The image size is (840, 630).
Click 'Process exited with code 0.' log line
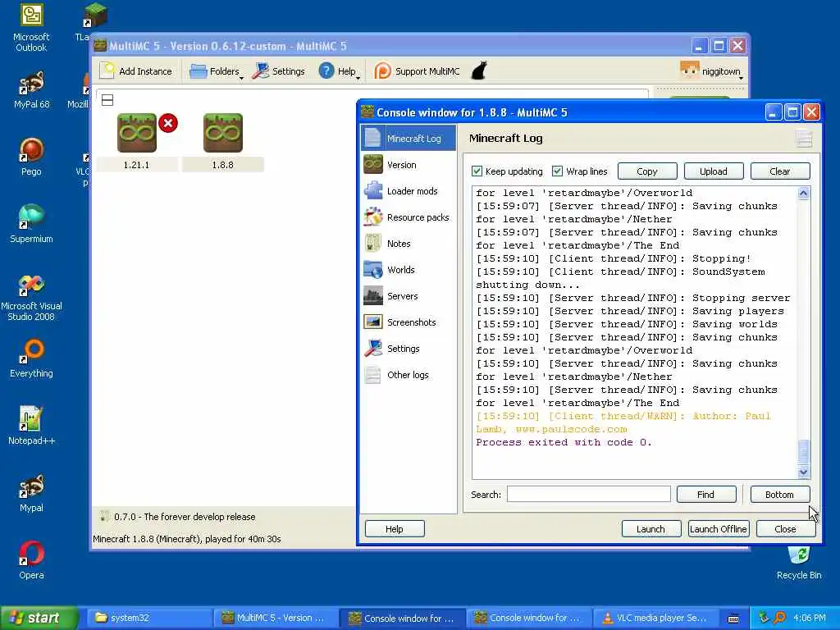tap(564, 442)
